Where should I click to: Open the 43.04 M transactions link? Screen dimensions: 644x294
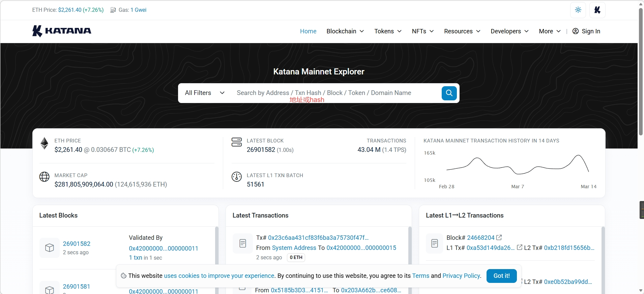pyautogui.click(x=369, y=150)
